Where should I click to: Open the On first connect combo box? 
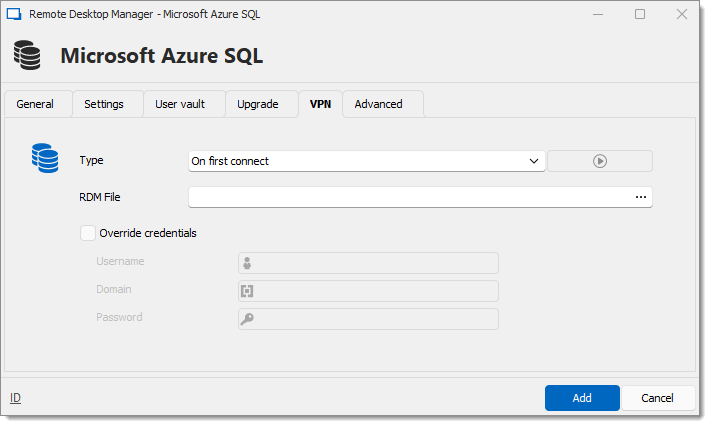tap(366, 161)
